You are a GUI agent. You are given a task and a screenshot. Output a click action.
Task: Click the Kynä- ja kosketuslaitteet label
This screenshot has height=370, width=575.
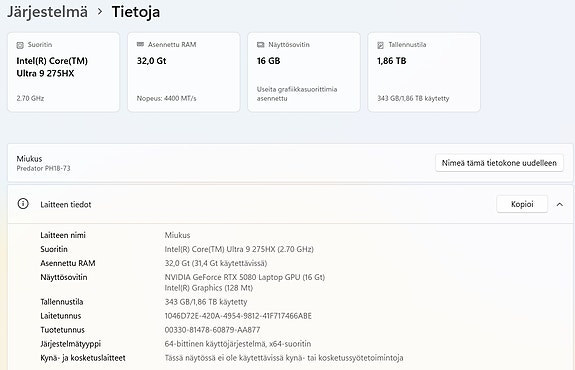pyautogui.click(x=83, y=358)
